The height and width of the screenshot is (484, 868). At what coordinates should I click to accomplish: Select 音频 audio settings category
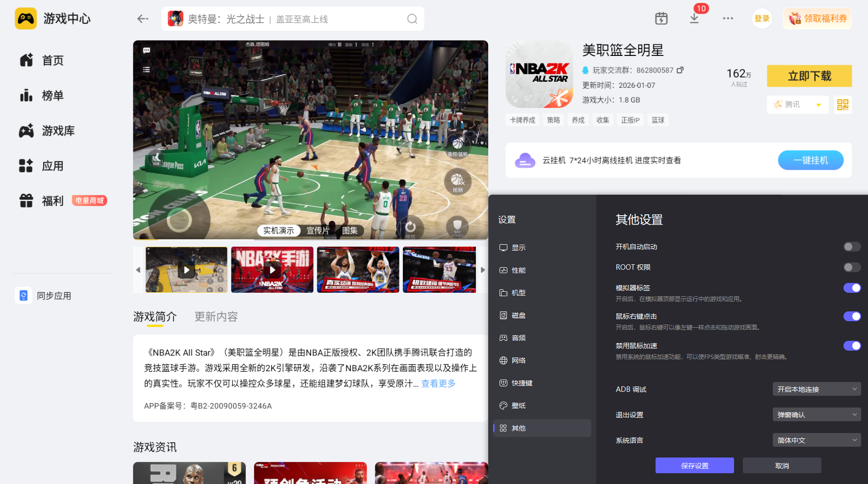(542, 338)
